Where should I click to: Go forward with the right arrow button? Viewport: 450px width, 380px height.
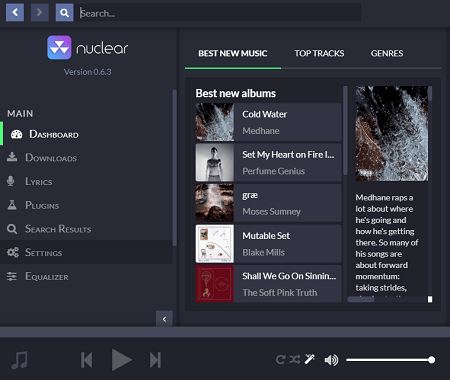(40, 13)
